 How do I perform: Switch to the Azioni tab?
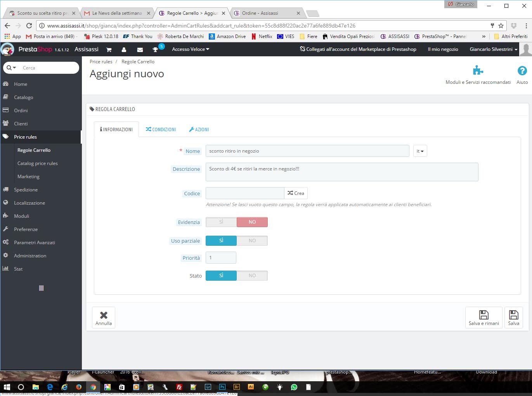click(199, 130)
